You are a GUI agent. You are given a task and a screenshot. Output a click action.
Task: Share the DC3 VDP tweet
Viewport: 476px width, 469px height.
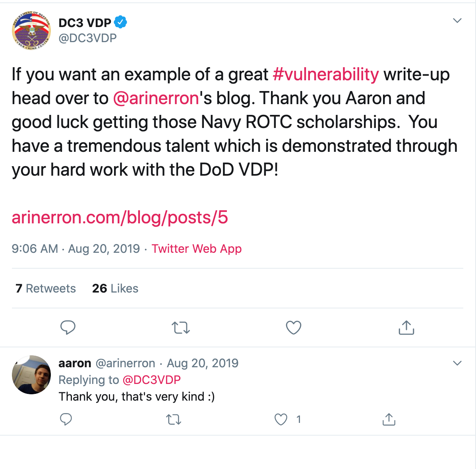tap(406, 328)
